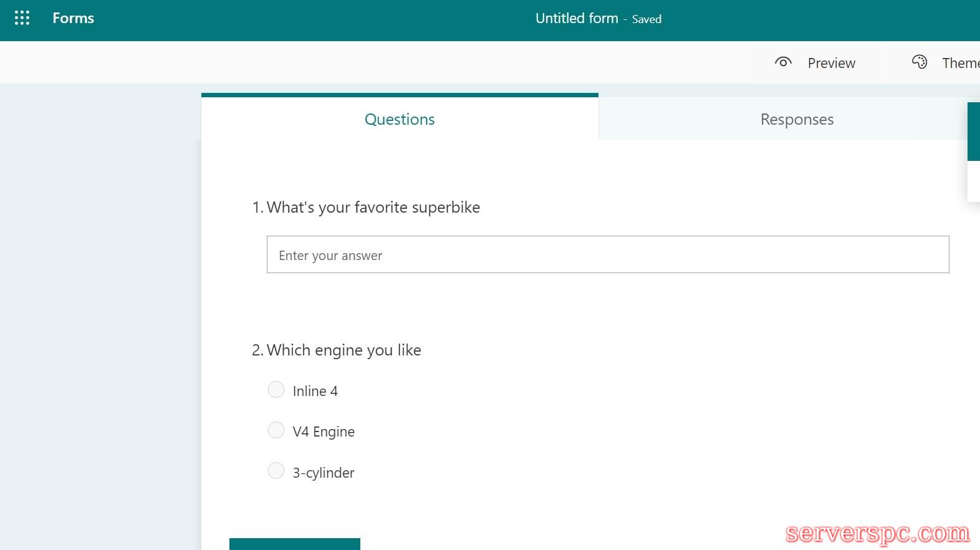Select the Inline 4 radio button
Screen dimensions: 980x550
pos(276,390)
